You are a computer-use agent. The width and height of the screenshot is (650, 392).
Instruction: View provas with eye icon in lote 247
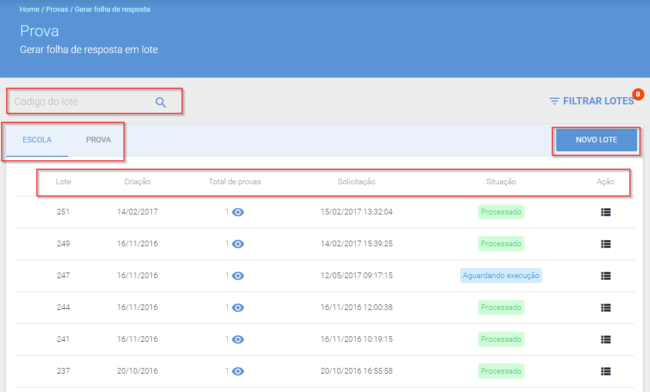(238, 276)
